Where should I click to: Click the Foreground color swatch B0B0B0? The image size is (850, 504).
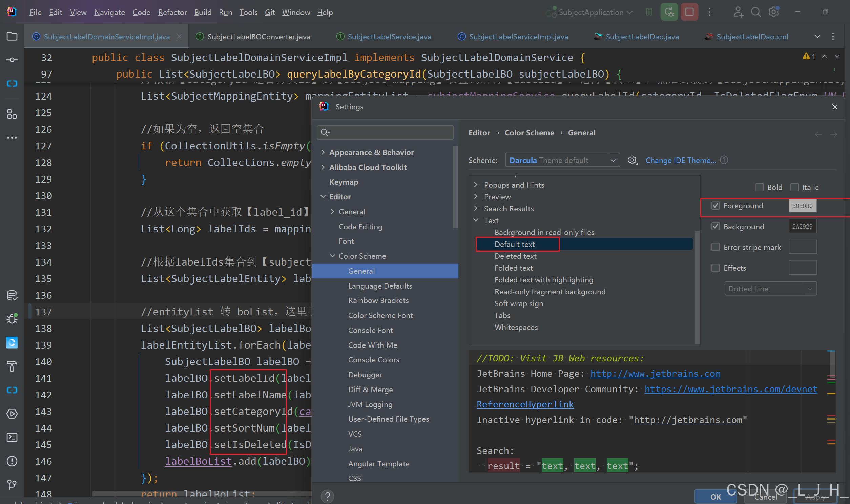[x=802, y=206]
